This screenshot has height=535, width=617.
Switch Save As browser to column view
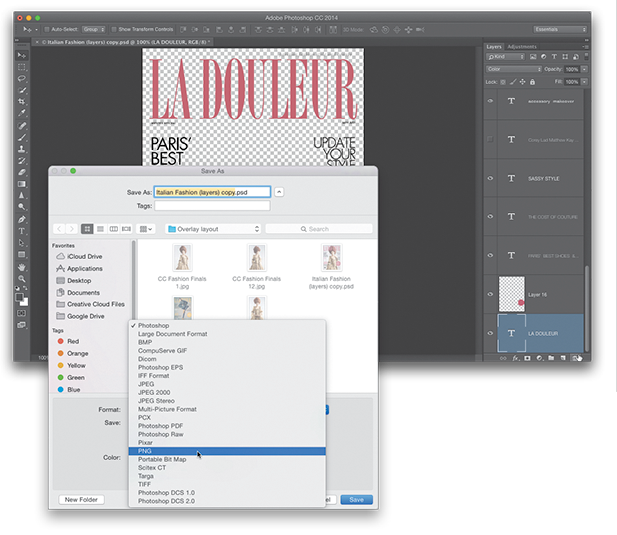[113, 229]
